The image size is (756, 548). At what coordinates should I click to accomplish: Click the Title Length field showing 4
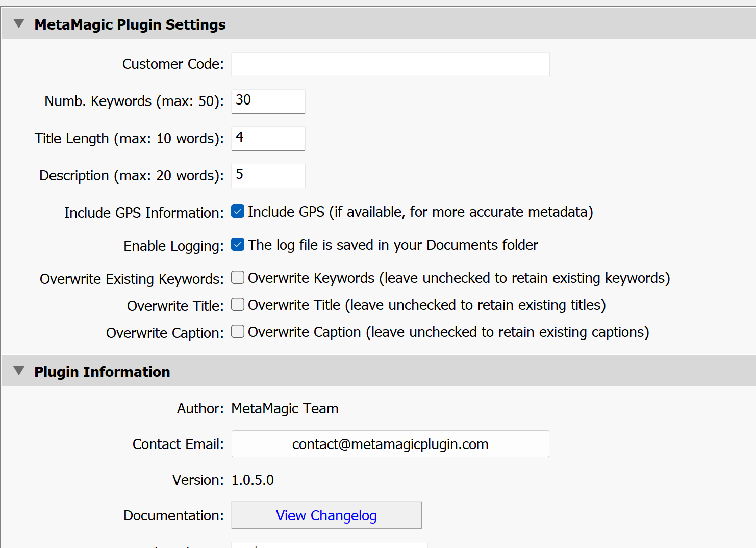(268, 139)
